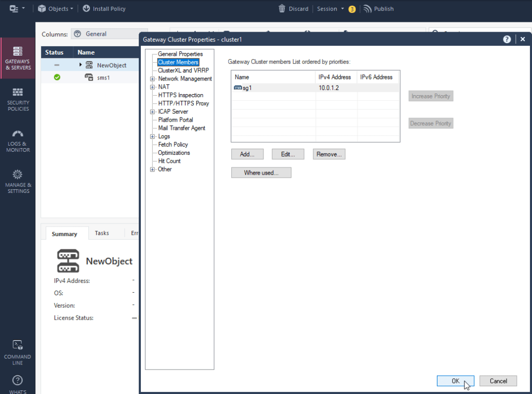The height and width of the screenshot is (394, 532).
Task: Switch to the Security Policies view
Action: pos(18,99)
